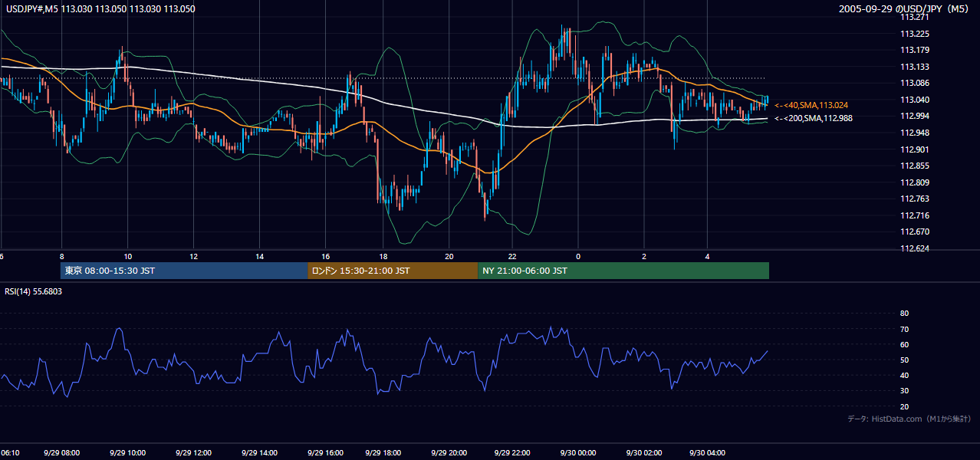Select the NY session bar 21:00-06:00 JST
The image size is (980, 460).
pyautogui.click(x=623, y=271)
